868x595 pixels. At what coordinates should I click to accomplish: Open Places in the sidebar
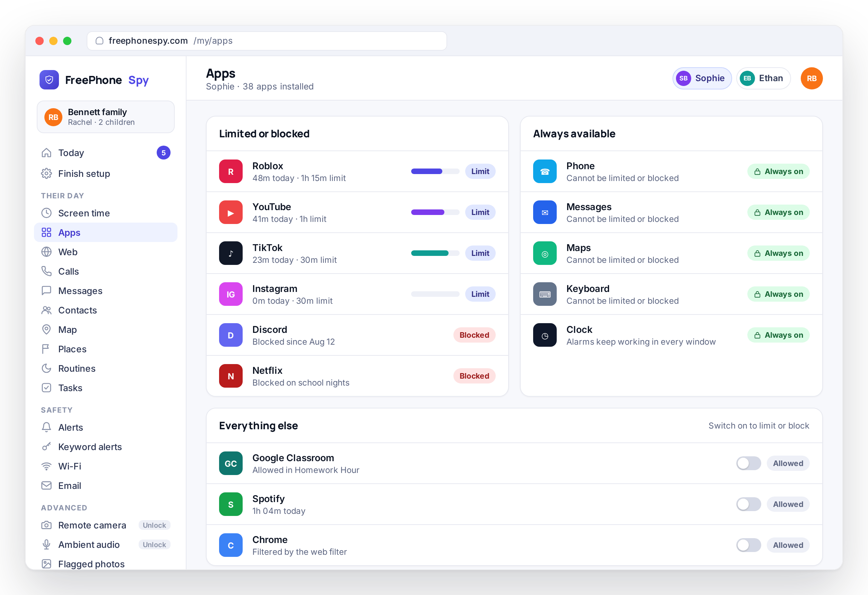[106, 349]
